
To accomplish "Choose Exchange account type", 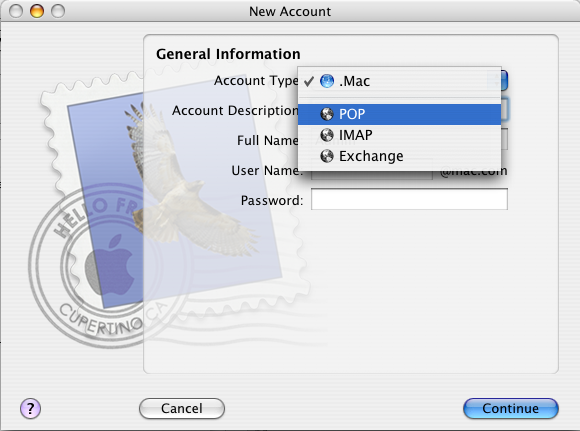I will point(399,156).
